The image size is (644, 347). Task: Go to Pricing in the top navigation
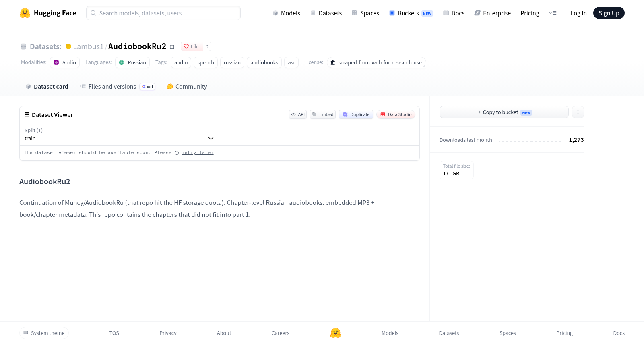tap(530, 13)
